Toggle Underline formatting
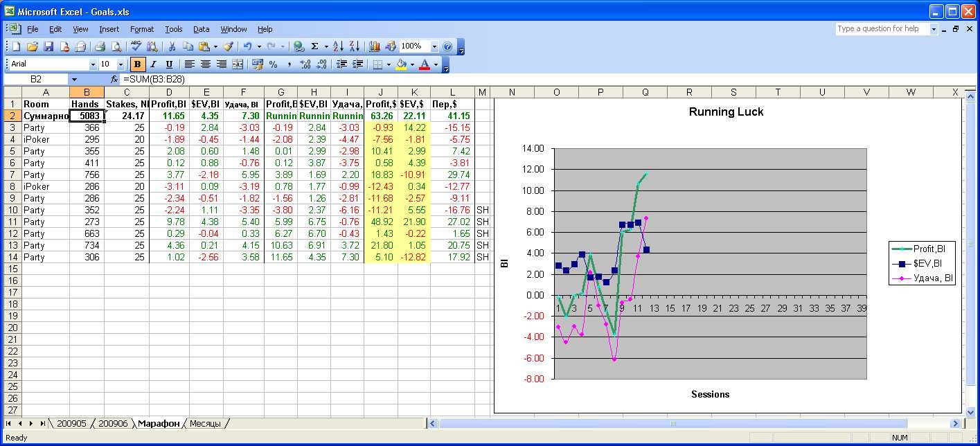This screenshot has height=446, width=980. 168,64
